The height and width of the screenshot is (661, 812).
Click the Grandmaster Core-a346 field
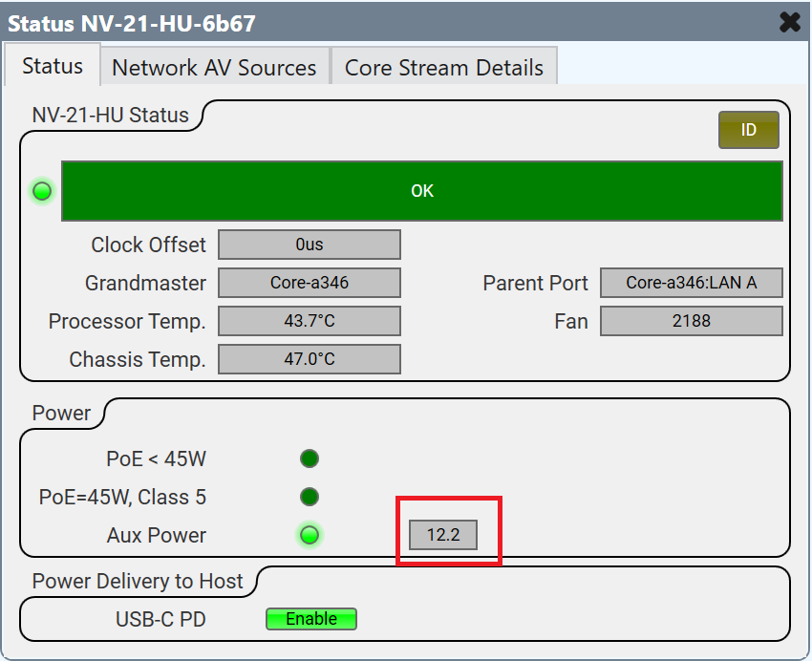point(309,283)
